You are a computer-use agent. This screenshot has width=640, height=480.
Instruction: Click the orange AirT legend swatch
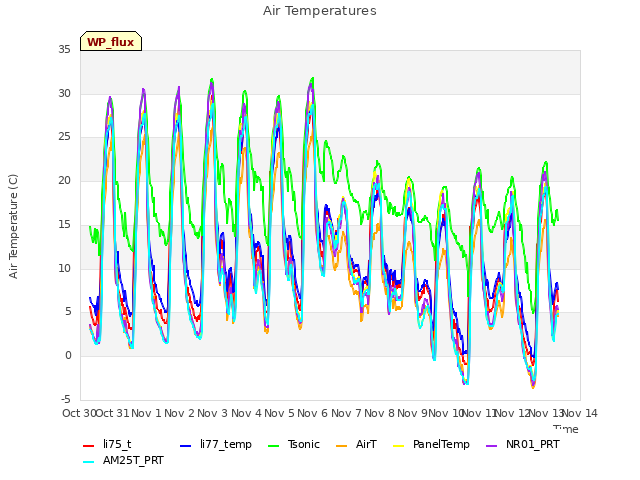342,446
